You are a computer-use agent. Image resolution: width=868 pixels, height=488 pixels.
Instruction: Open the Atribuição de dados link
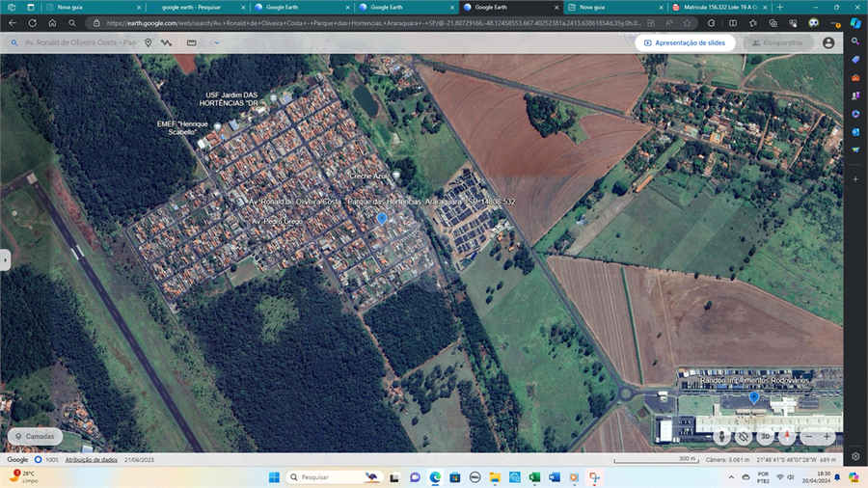tap(91, 460)
